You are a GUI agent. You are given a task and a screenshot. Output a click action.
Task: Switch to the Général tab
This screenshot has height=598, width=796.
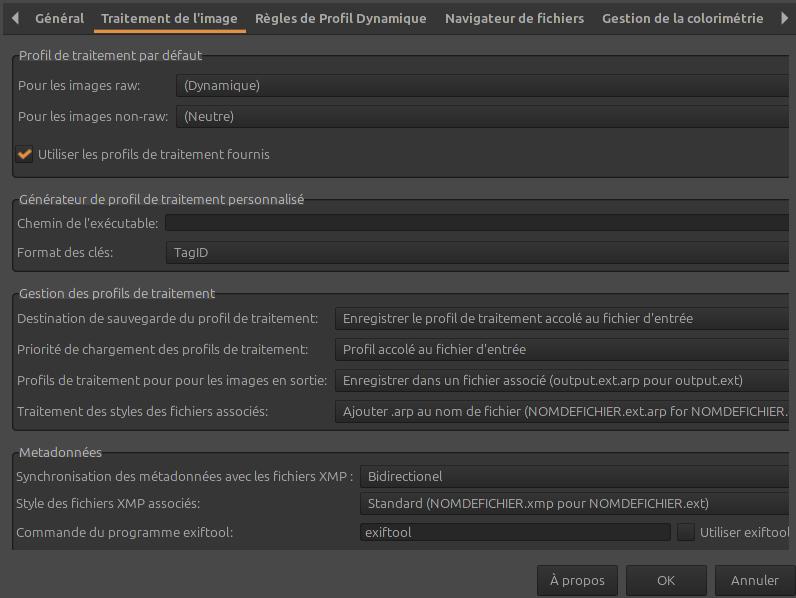click(59, 18)
